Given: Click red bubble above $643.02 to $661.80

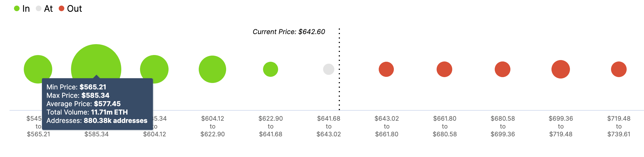Looking at the screenshot, I should click(x=386, y=69).
